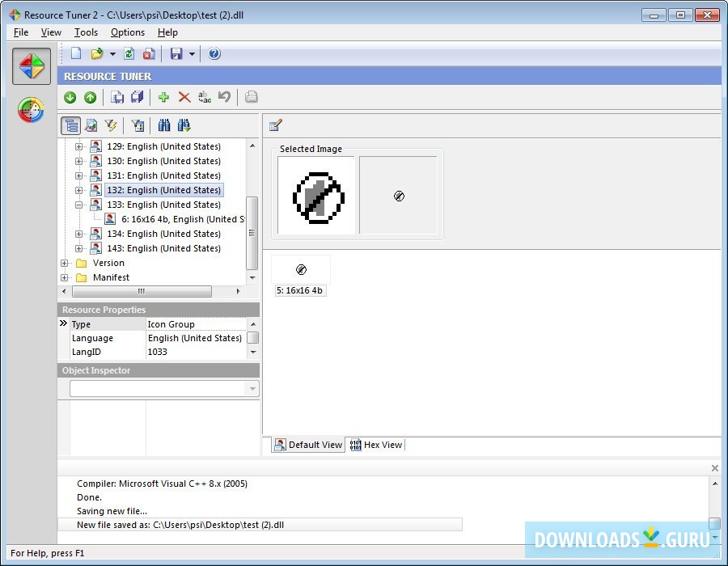728x566 pixels.
Task: Click the Find binoculars icon
Action: tap(164, 125)
